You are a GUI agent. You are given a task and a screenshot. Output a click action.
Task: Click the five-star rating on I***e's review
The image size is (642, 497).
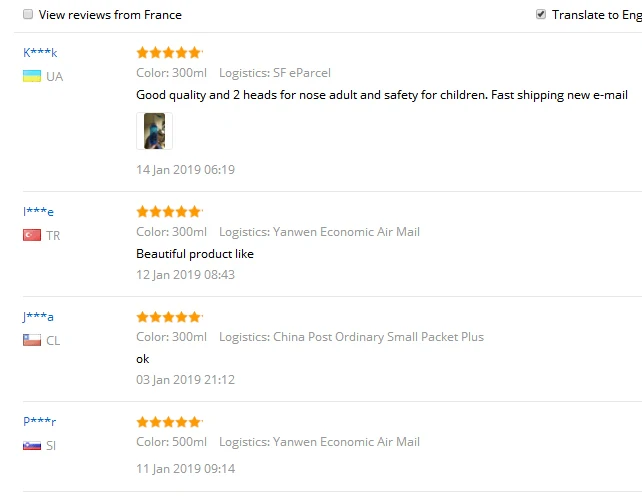[x=169, y=211]
